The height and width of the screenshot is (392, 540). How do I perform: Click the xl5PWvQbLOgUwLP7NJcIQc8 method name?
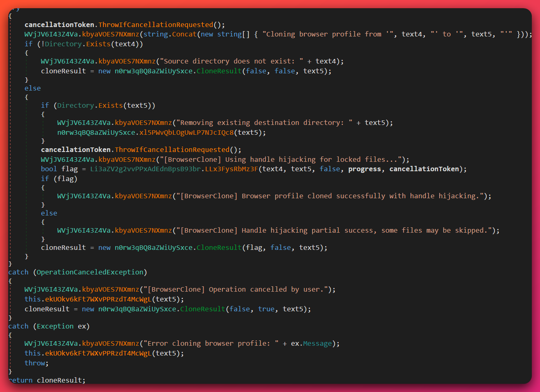coord(186,133)
